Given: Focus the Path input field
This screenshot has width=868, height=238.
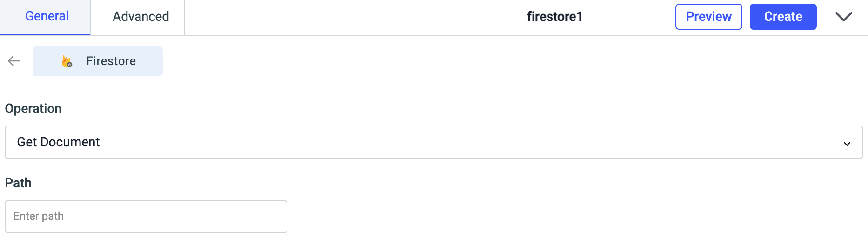Looking at the screenshot, I should tap(146, 217).
